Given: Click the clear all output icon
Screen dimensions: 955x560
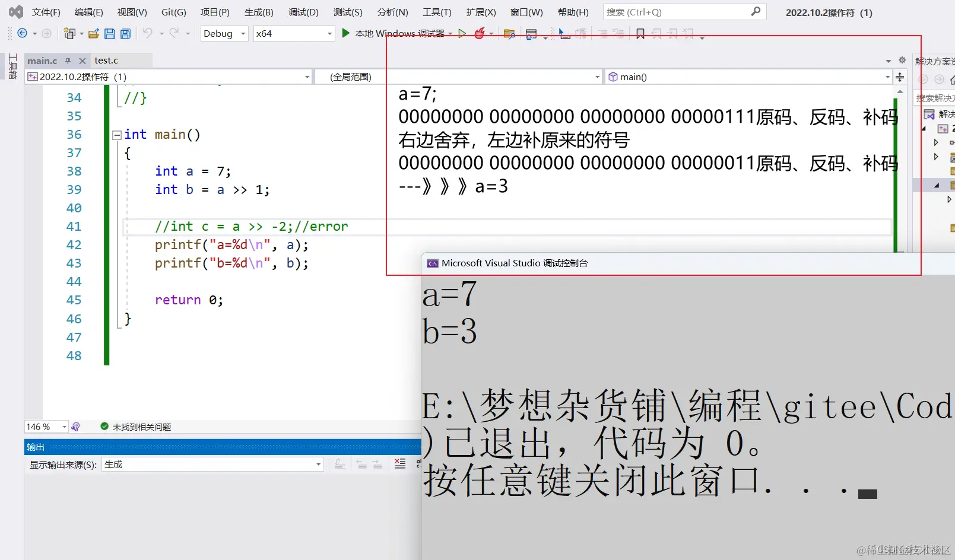Looking at the screenshot, I should click(400, 464).
